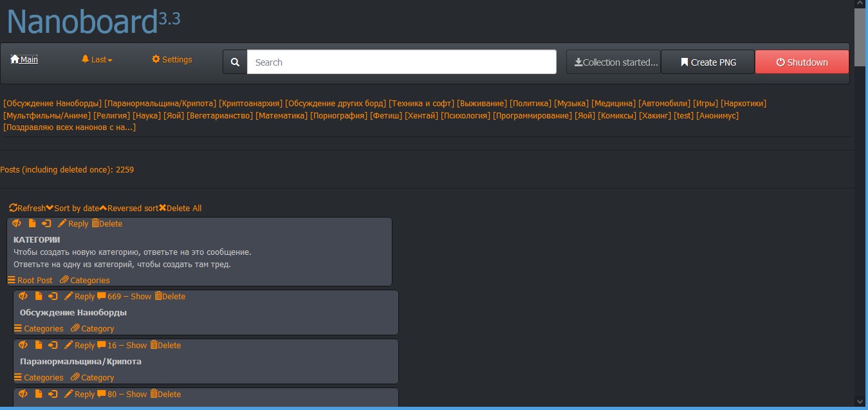Show the 16 replies of Паранормальщина/Крипота
This screenshot has height=410, width=868.
(x=122, y=346)
